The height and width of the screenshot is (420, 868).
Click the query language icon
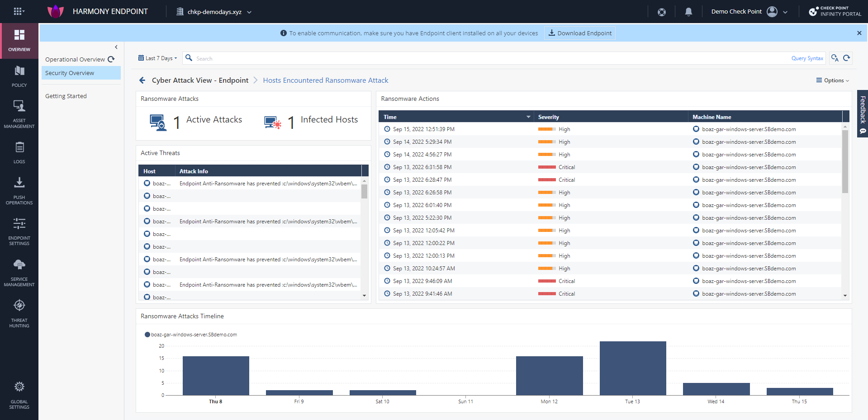point(835,58)
